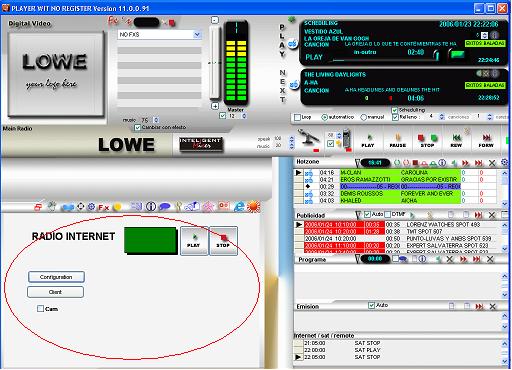The width and height of the screenshot is (512, 370).
Task: Click the Intelligent Voices button
Action: click(200, 144)
